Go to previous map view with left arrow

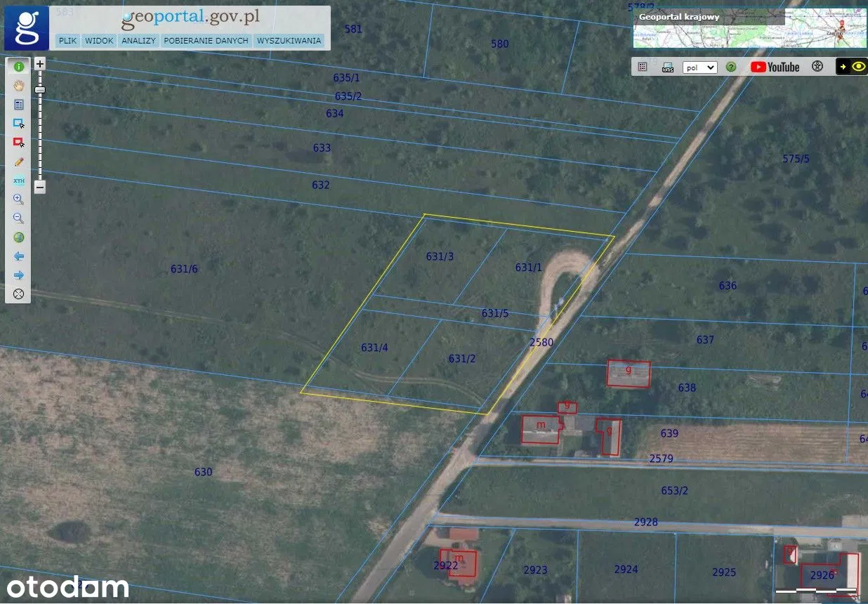point(19,256)
